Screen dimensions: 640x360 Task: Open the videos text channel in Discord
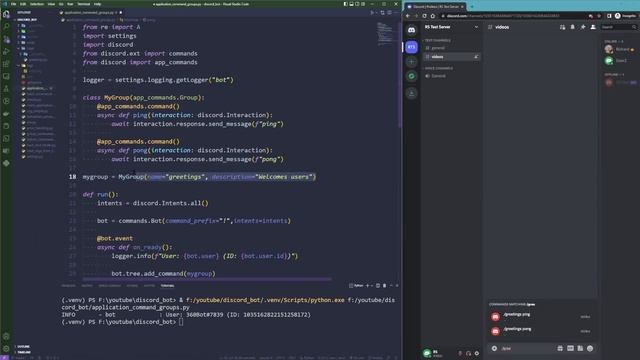tap(451, 57)
